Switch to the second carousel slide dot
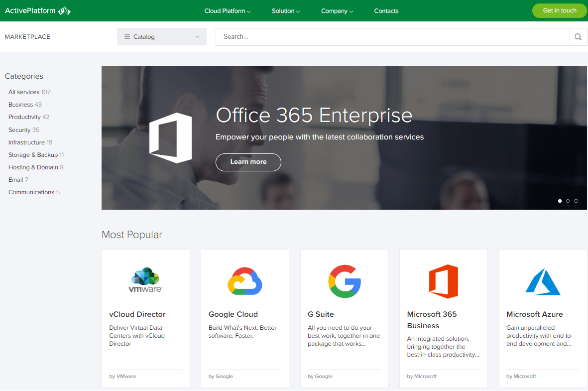This screenshot has width=588, height=391. (x=568, y=201)
